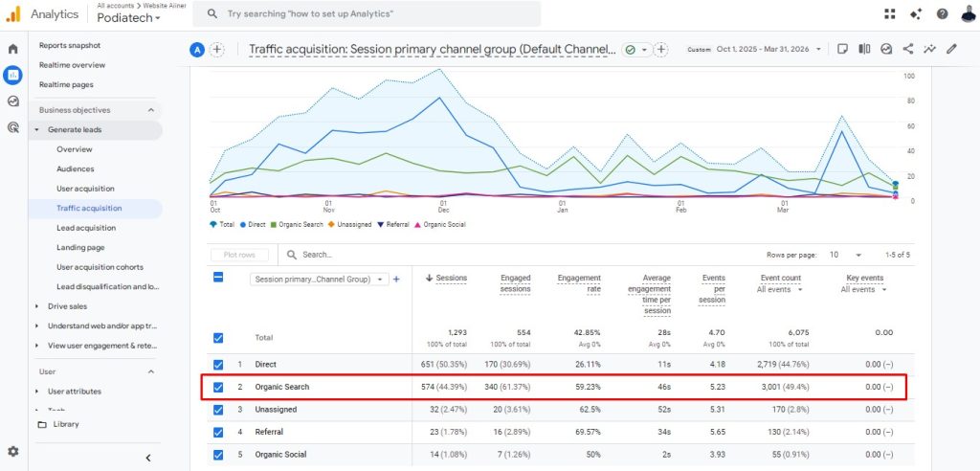Open the Google apps grid icon

click(890, 13)
